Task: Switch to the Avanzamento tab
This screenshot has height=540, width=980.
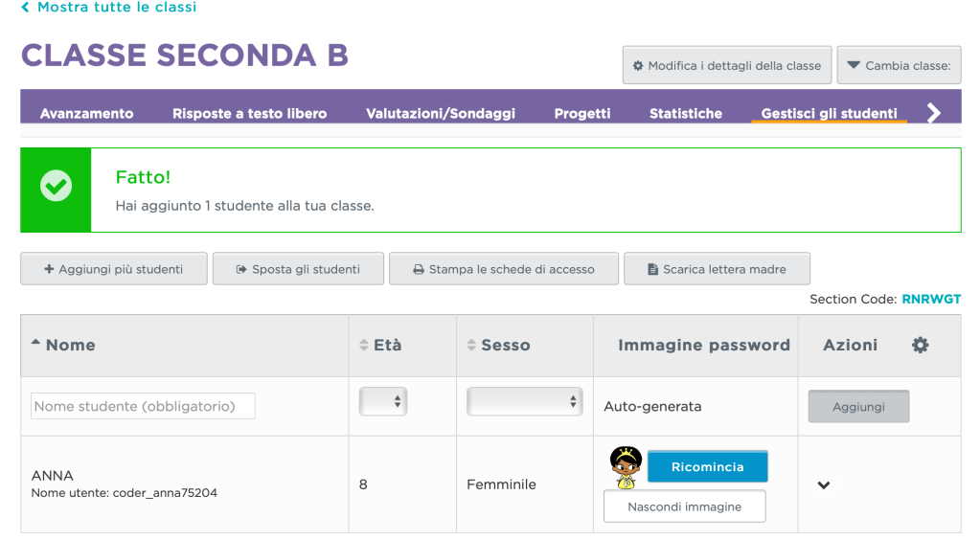Action: (86, 114)
